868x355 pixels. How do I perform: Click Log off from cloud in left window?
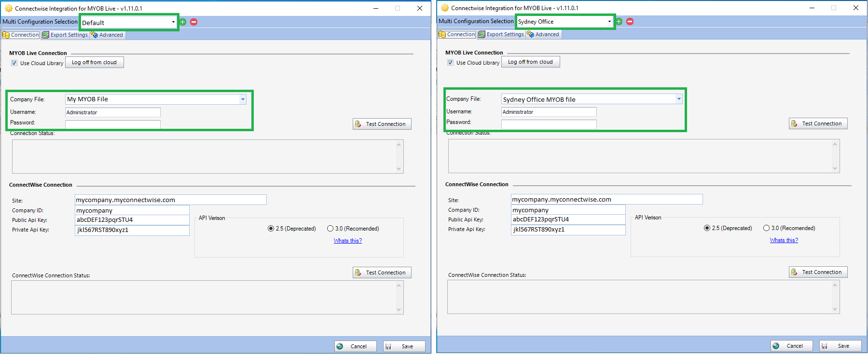tap(95, 62)
